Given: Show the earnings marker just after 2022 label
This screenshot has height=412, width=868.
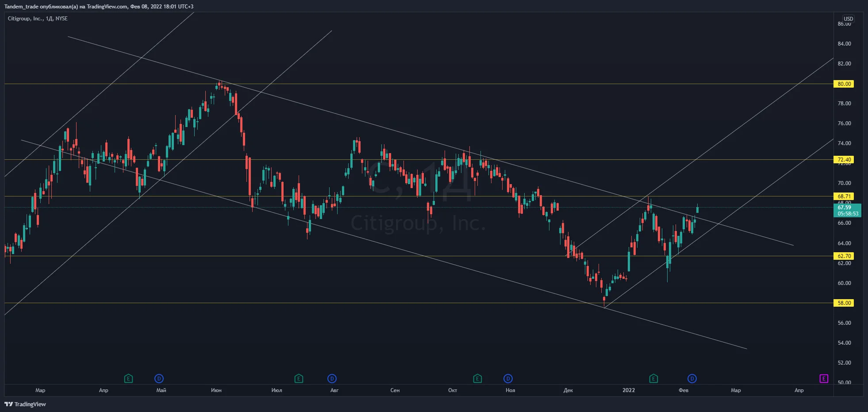Looking at the screenshot, I should point(653,378).
